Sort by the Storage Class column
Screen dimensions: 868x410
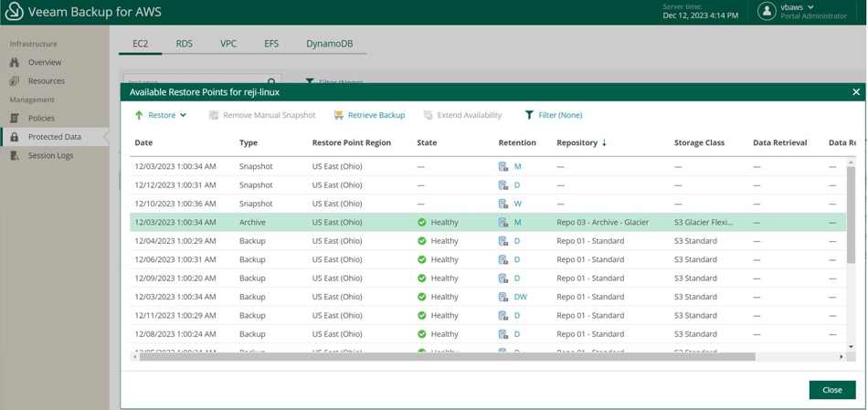[x=699, y=142]
